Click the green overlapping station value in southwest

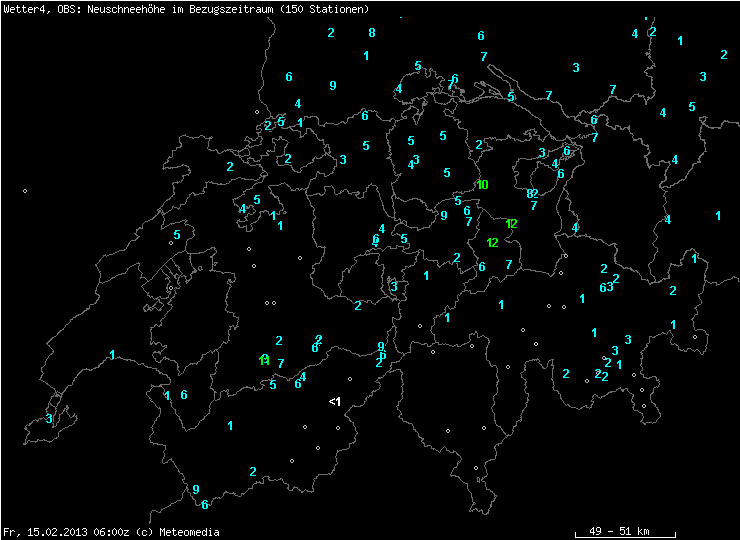[x=264, y=360]
